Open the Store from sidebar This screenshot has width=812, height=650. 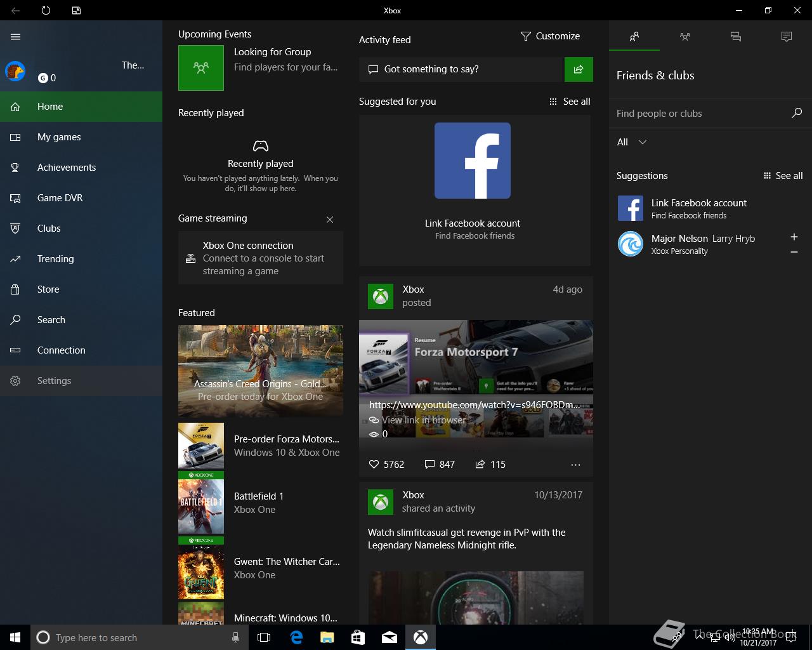coord(81,289)
